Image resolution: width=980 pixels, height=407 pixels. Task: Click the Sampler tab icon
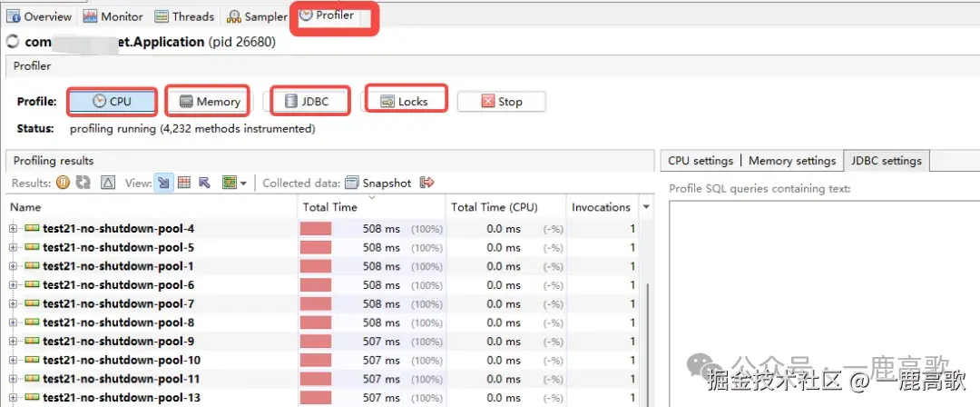pyautogui.click(x=234, y=16)
